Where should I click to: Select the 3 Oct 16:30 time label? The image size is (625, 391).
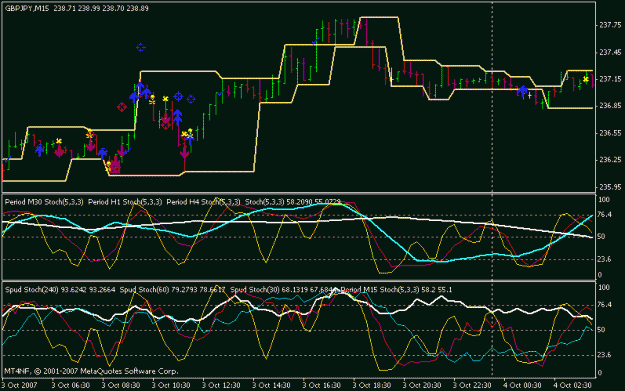pyautogui.click(x=322, y=385)
